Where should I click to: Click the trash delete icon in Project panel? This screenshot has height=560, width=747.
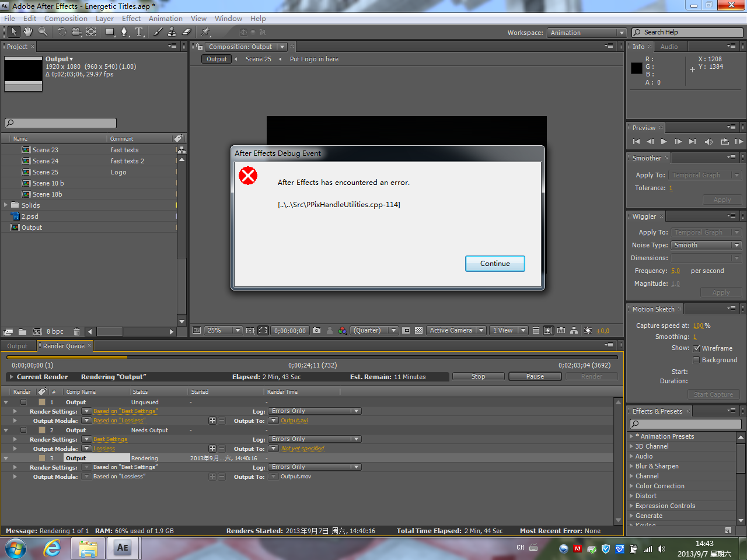pyautogui.click(x=76, y=331)
